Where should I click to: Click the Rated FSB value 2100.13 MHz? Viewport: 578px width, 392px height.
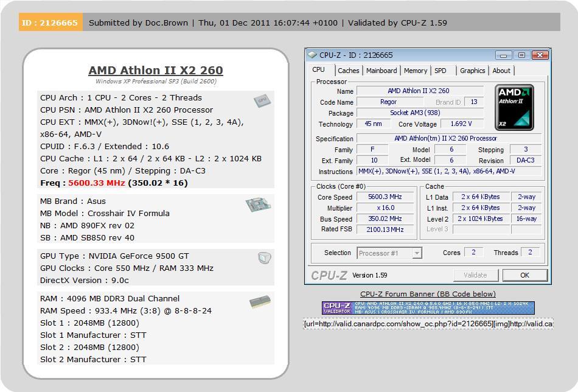click(385, 229)
